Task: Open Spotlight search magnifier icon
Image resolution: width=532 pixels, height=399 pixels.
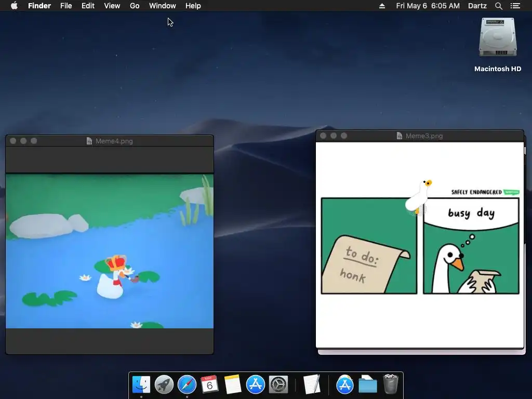Action: coord(498,6)
